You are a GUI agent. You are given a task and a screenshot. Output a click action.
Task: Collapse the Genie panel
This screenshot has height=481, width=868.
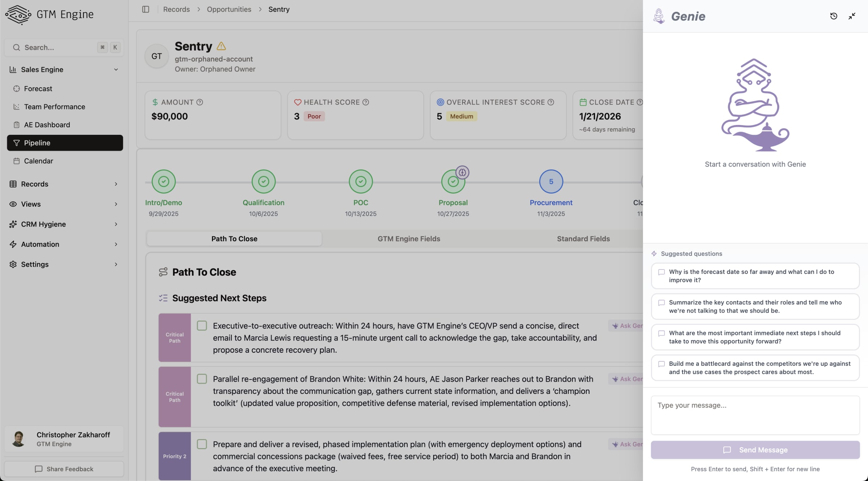(x=852, y=16)
